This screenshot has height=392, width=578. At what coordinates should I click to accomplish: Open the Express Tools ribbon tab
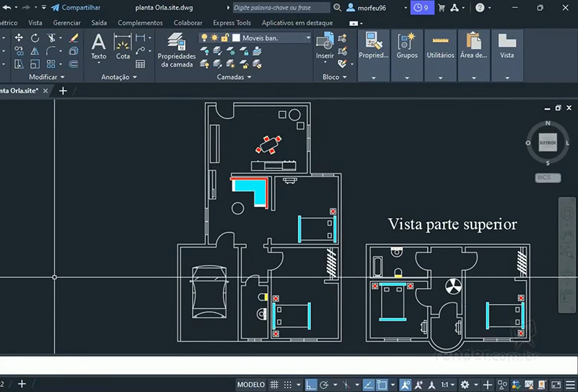[232, 23]
